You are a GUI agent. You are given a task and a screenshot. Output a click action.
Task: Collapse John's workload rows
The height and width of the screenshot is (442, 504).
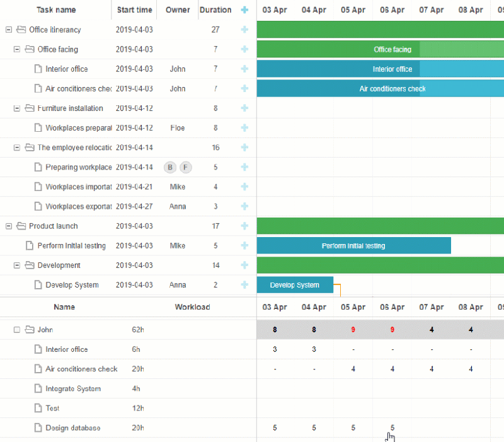(17, 329)
